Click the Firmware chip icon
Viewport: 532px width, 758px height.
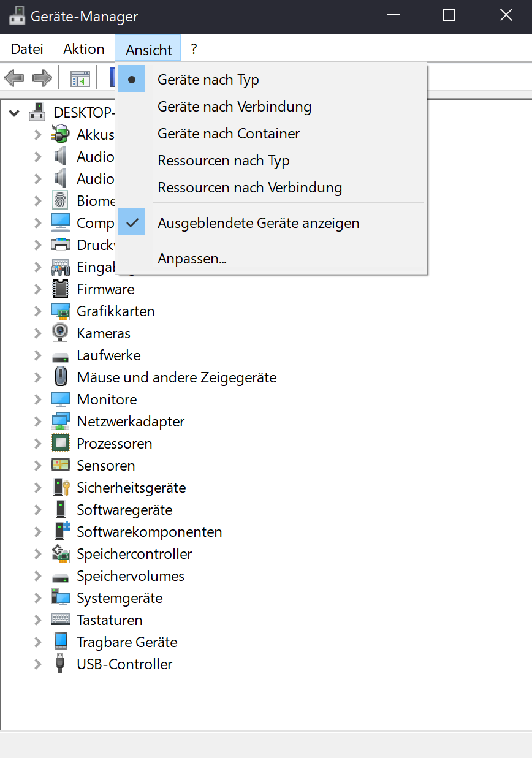pos(61,289)
